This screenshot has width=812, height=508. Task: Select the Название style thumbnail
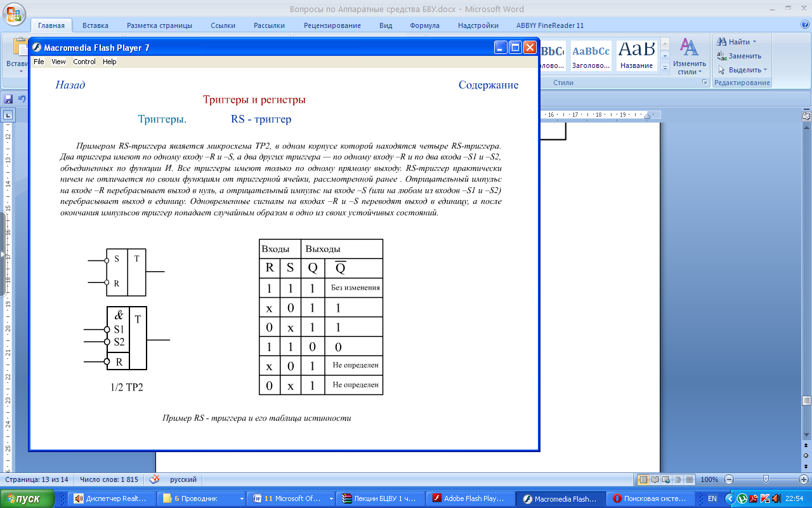pos(636,56)
